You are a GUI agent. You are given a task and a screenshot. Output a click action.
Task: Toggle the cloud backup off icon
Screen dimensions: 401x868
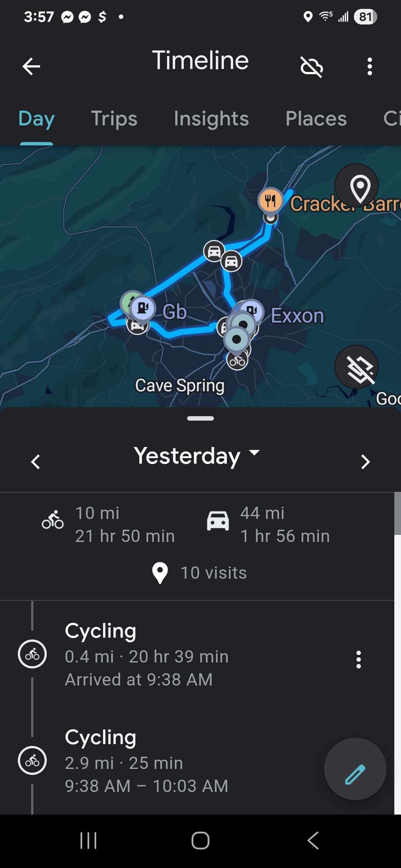point(312,67)
